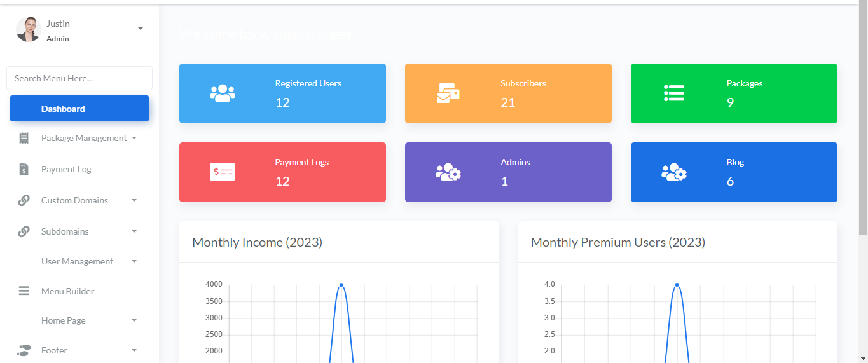Click the Dashboard button in sidebar
The width and height of the screenshot is (868, 363).
click(79, 109)
